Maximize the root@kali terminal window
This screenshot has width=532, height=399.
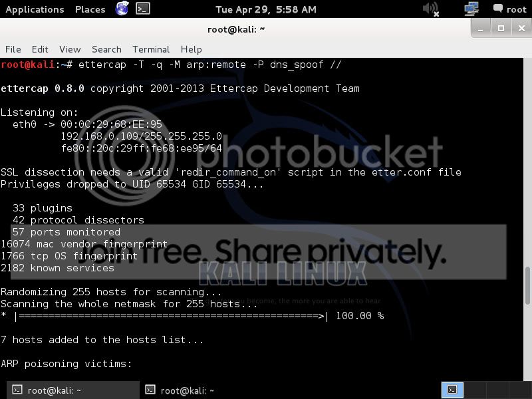[x=501, y=29]
